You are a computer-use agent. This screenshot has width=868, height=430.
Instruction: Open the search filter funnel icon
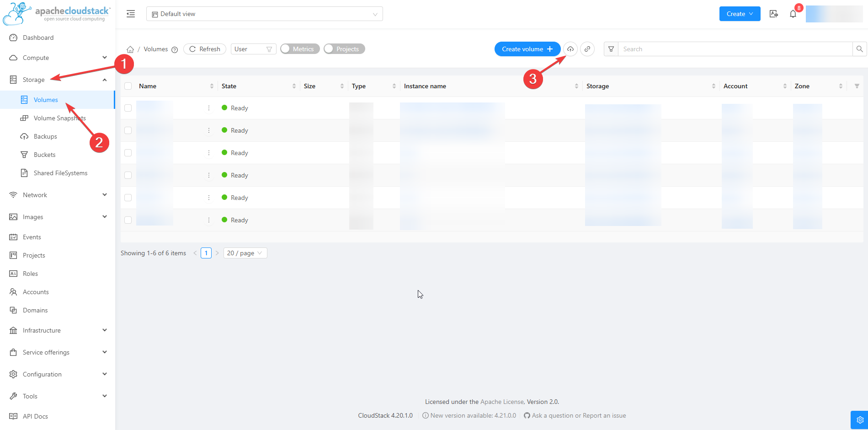[611, 49]
